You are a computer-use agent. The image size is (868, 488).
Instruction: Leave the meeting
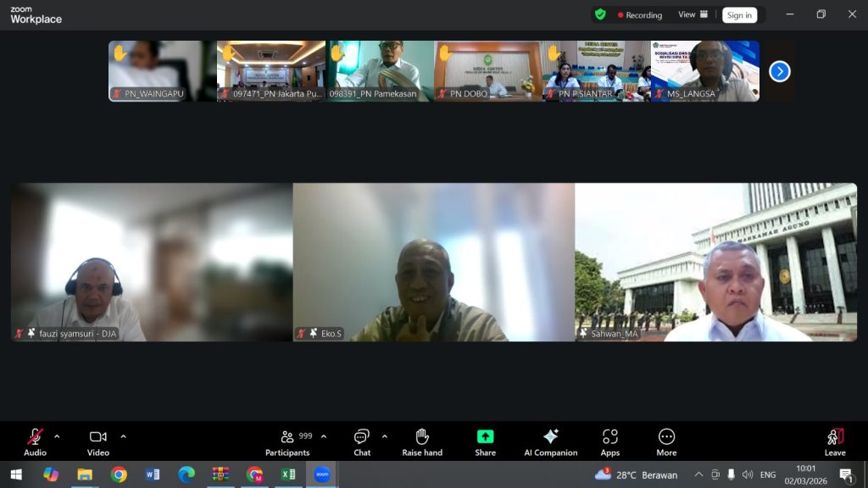click(835, 441)
